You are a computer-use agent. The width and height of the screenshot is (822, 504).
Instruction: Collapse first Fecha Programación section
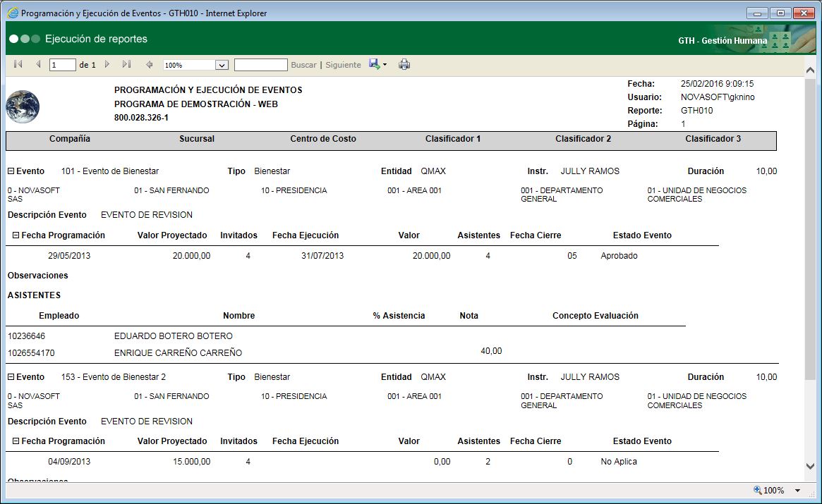[x=16, y=235]
